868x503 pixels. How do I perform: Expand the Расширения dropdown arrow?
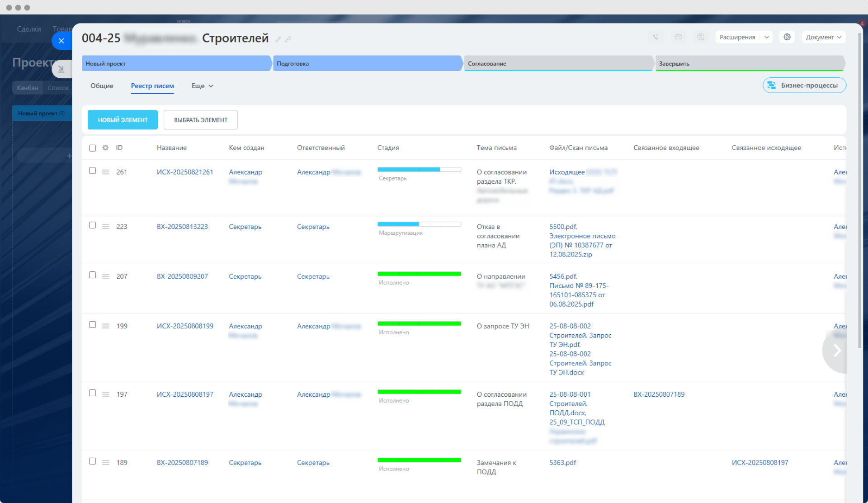coord(767,37)
